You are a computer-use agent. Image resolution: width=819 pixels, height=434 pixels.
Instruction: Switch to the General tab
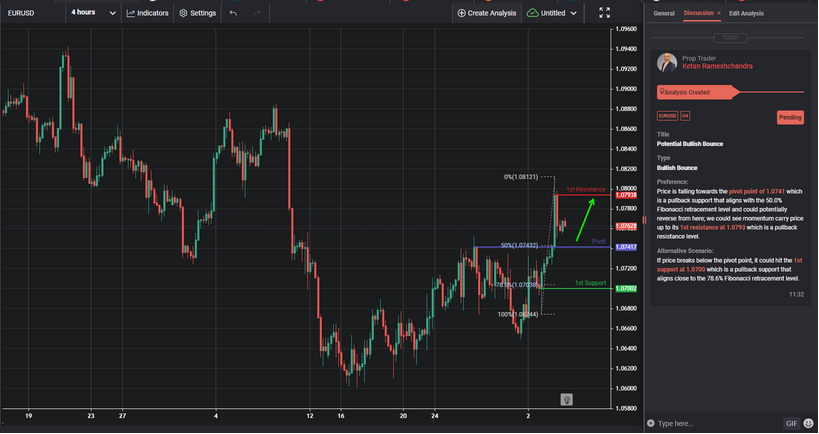(x=664, y=14)
